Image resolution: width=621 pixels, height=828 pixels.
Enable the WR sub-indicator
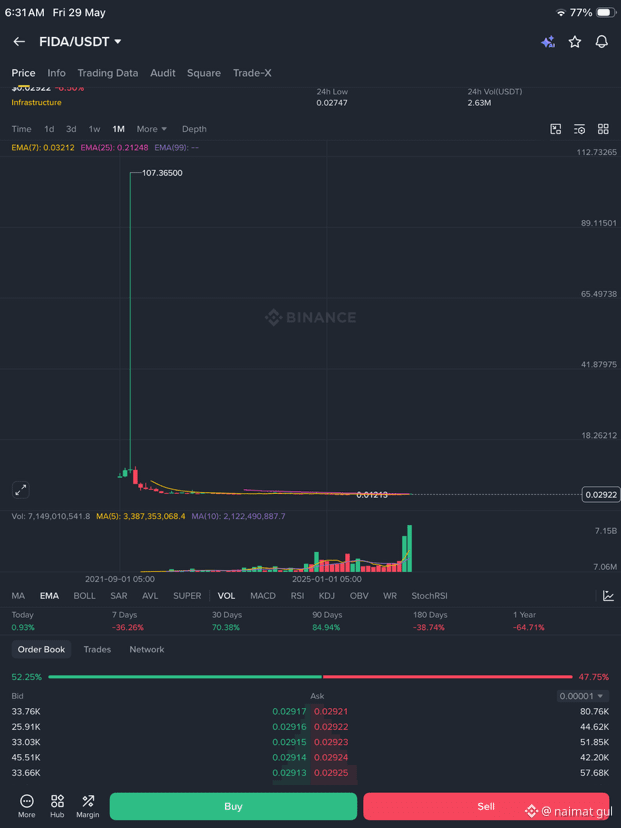pyautogui.click(x=390, y=596)
